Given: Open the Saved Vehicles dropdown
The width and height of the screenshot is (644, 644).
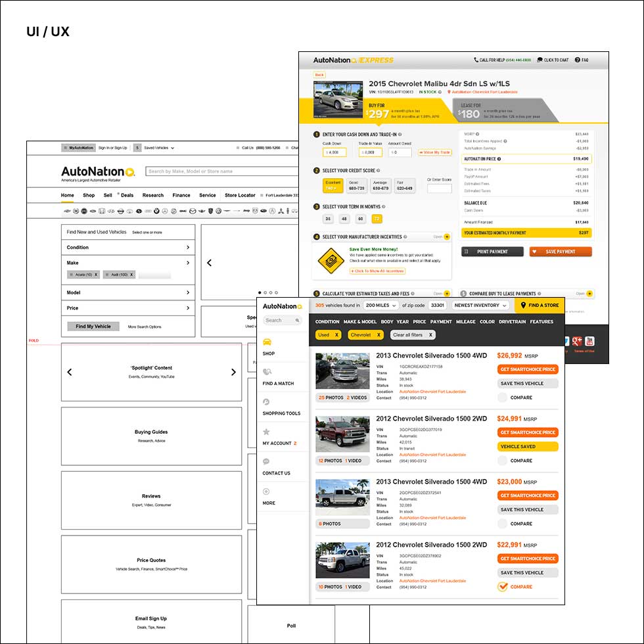Looking at the screenshot, I should point(159,148).
